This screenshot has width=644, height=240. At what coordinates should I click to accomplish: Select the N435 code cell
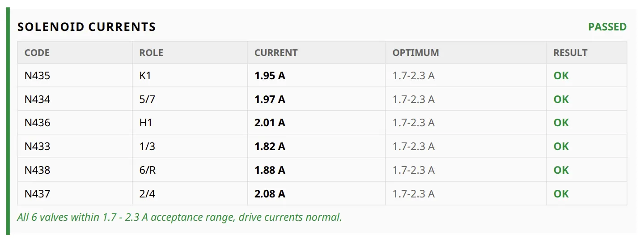(38, 76)
